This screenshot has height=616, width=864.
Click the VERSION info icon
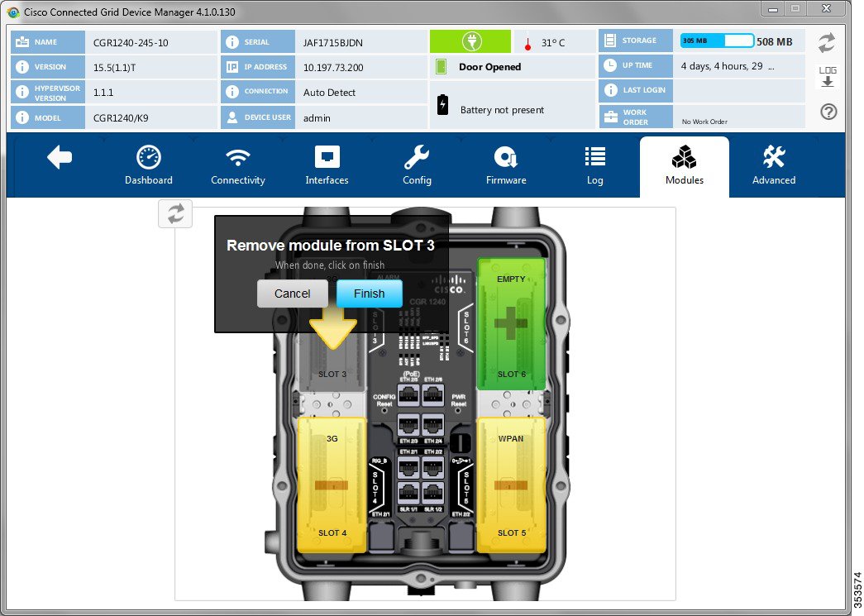pyautogui.click(x=22, y=67)
